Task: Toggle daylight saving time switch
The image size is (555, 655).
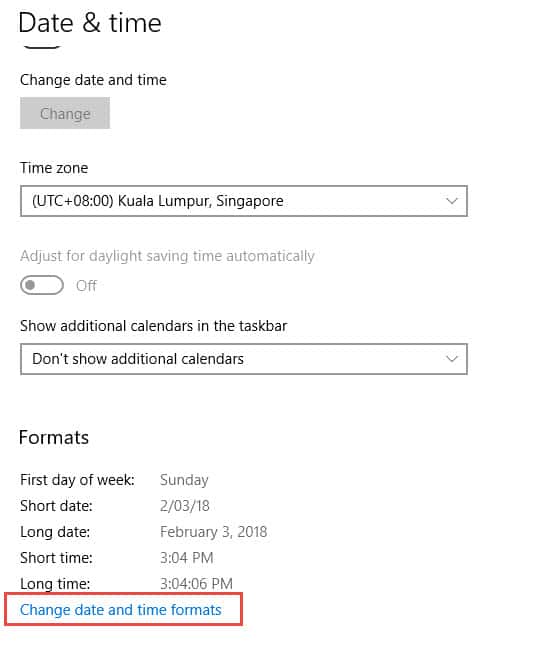Action: click(x=42, y=285)
